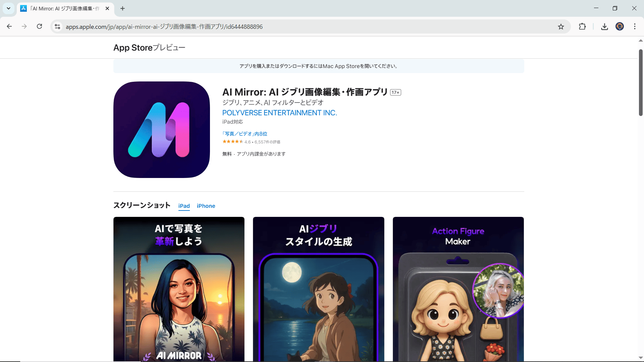644x362 pixels.
Task: Select the AI Mirror App Store tab
Action: click(x=65, y=8)
